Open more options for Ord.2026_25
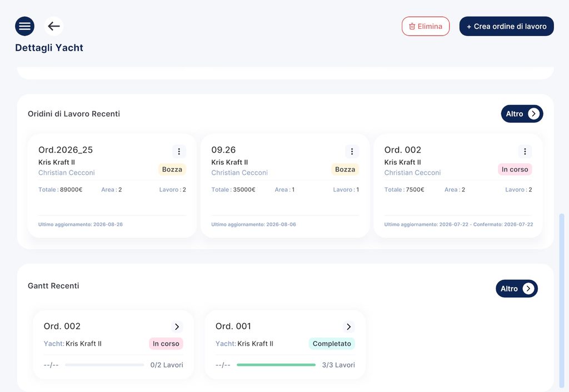Image resolution: width=569 pixels, height=392 pixels. click(179, 151)
